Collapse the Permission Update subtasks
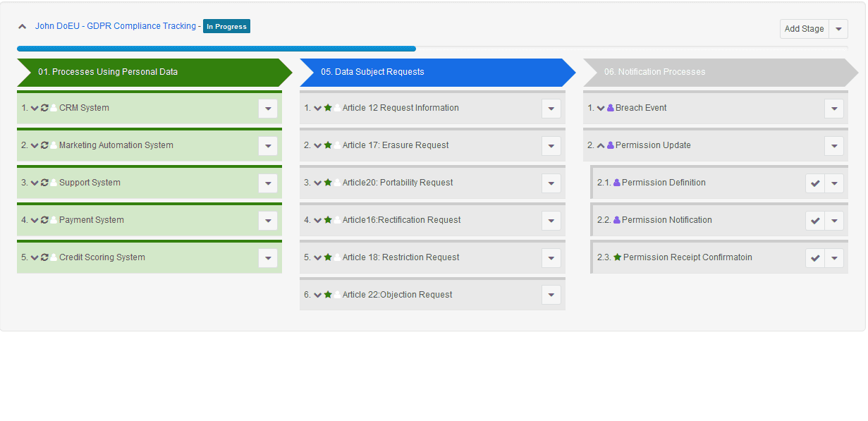 pyautogui.click(x=601, y=145)
